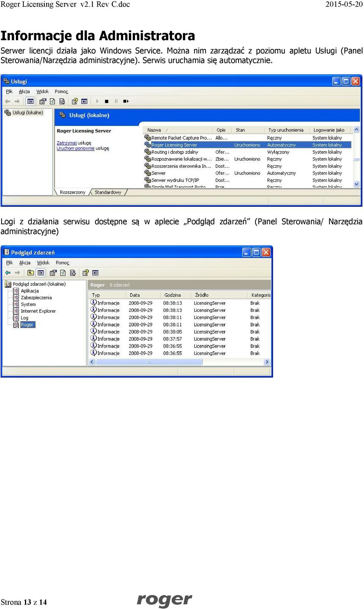The height and width of the screenshot is (609, 364).
Task: Click Forward arrow in Podgląd zdarzeń toolbar
Action: tap(17, 273)
